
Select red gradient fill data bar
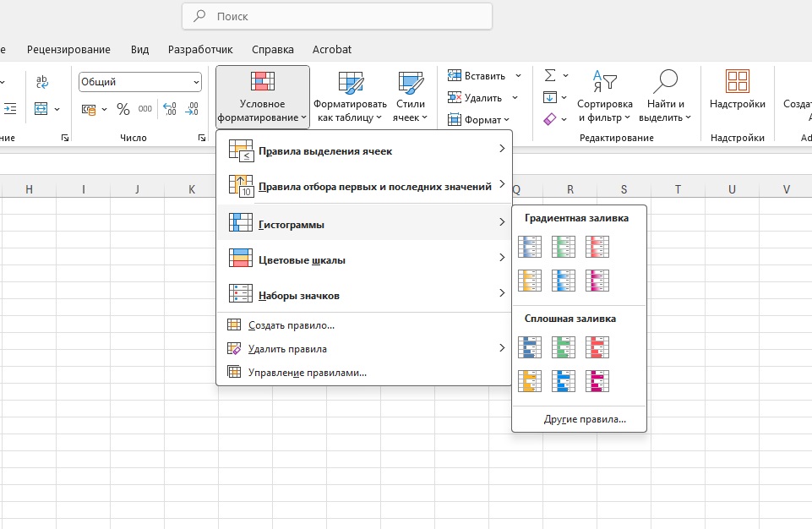pyautogui.click(x=597, y=247)
